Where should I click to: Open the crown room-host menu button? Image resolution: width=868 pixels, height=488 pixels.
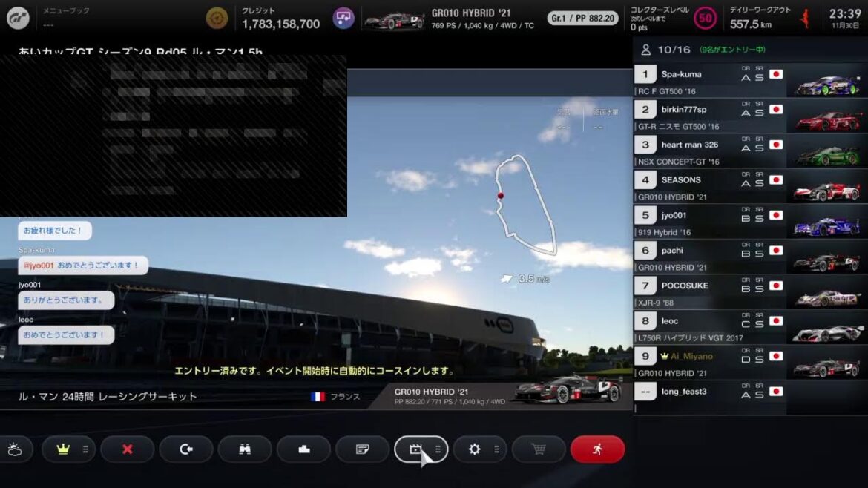click(x=68, y=449)
